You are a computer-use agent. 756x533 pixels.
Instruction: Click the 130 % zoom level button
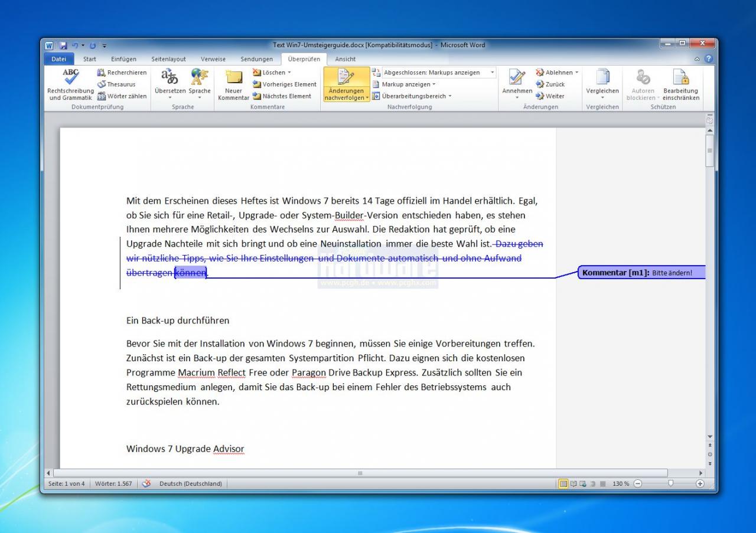[620, 483]
